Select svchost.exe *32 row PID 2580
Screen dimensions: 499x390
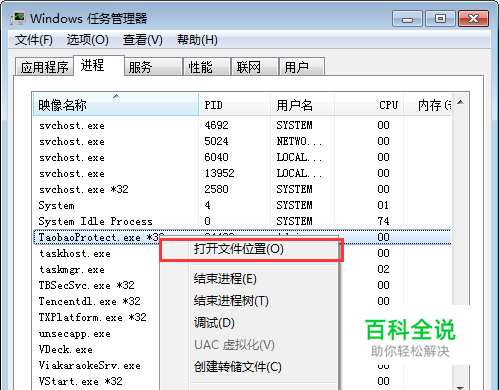242,189
